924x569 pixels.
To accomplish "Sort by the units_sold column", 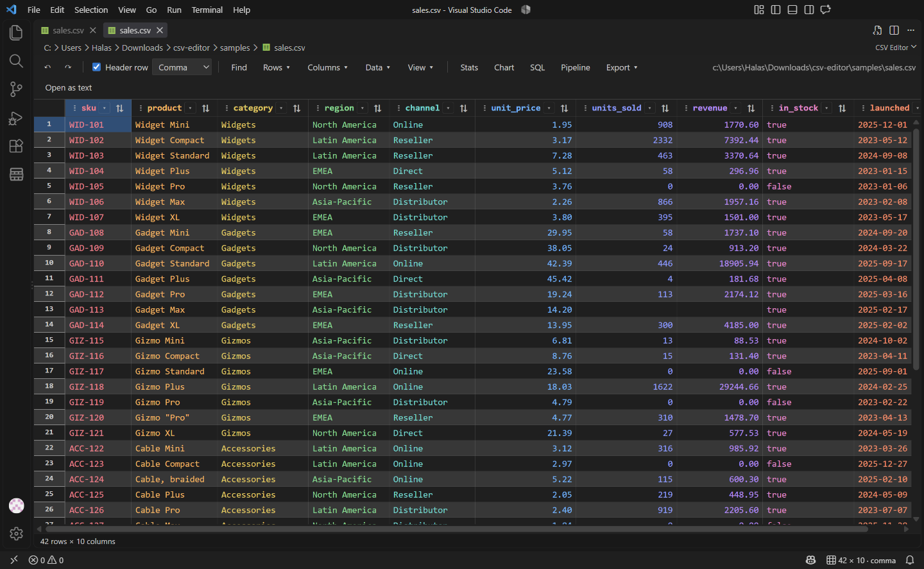I will pos(665,109).
